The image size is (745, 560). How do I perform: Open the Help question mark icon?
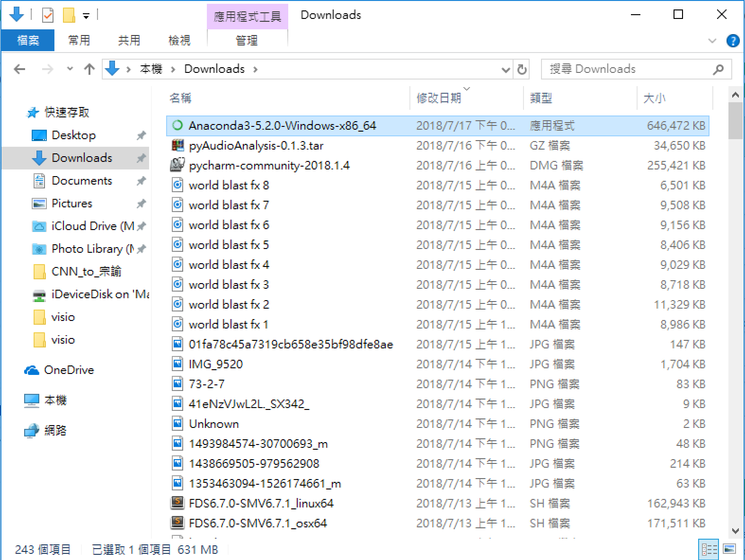732,41
